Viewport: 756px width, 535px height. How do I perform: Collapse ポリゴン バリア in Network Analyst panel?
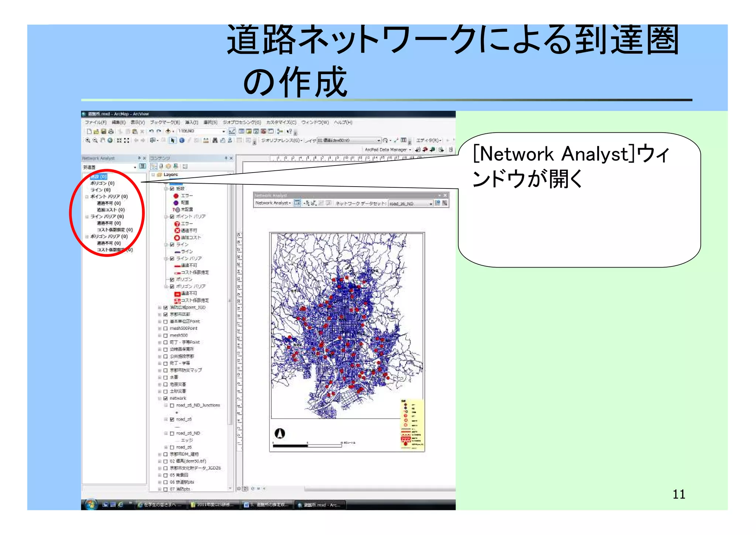(x=87, y=236)
